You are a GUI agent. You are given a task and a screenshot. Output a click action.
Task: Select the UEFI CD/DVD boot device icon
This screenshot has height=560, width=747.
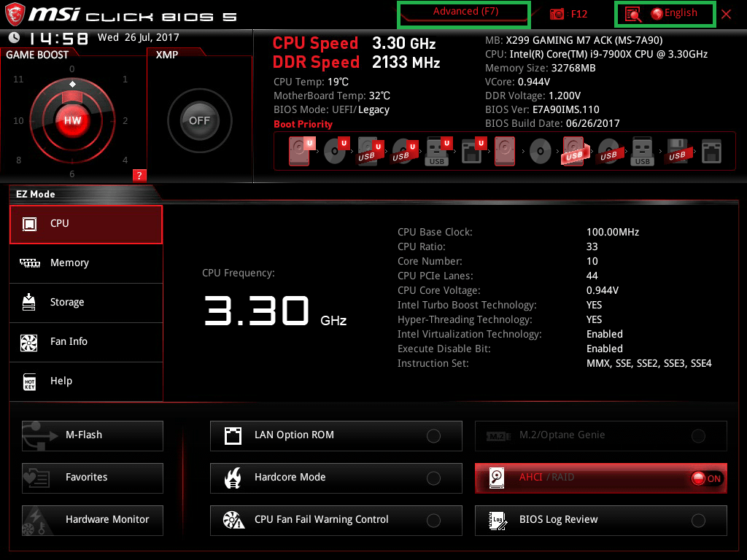pos(336,152)
